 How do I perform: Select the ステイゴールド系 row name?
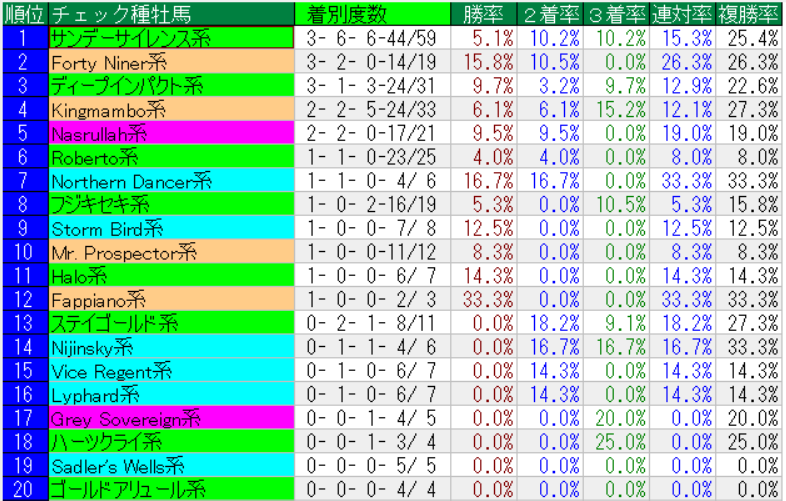click(x=171, y=323)
